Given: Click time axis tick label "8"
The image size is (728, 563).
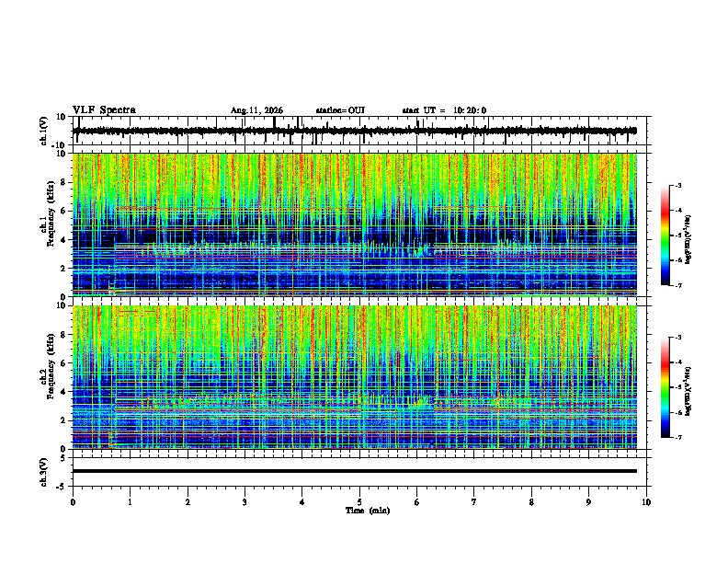Looking at the screenshot, I should coord(531,502).
